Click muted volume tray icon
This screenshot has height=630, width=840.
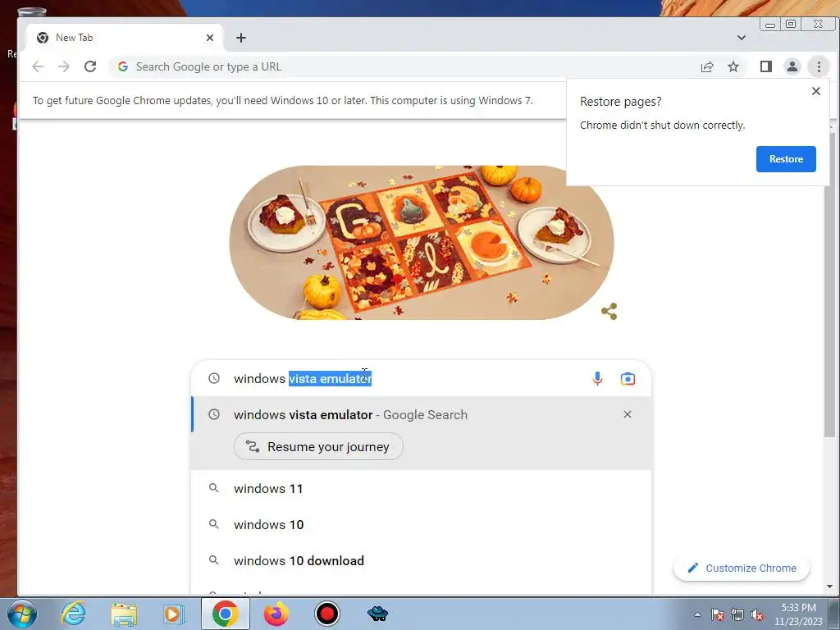[x=757, y=614]
